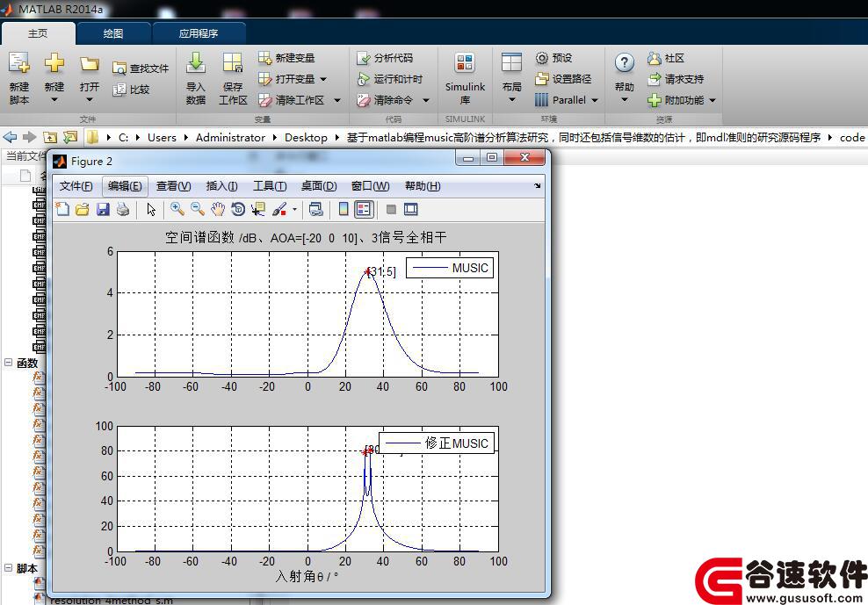The height and width of the screenshot is (605, 868).
Task: Select the Brush data tool in Figure 2
Action: click(279, 209)
